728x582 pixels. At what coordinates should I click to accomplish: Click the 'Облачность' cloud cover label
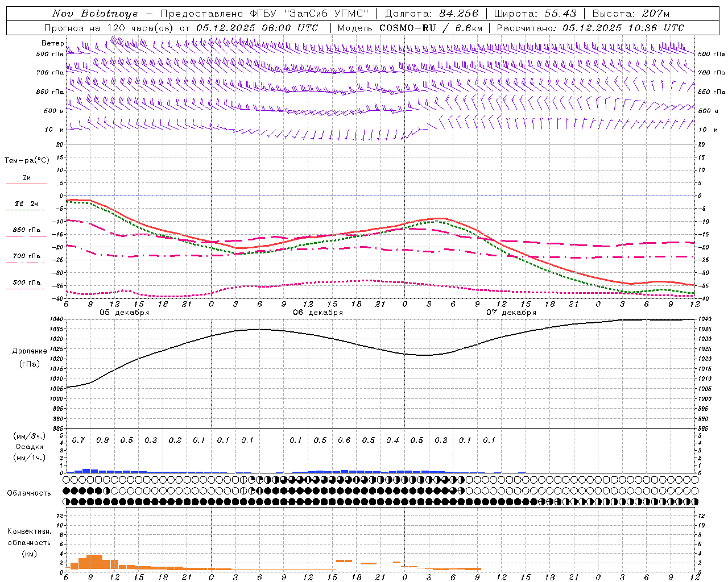(x=29, y=493)
